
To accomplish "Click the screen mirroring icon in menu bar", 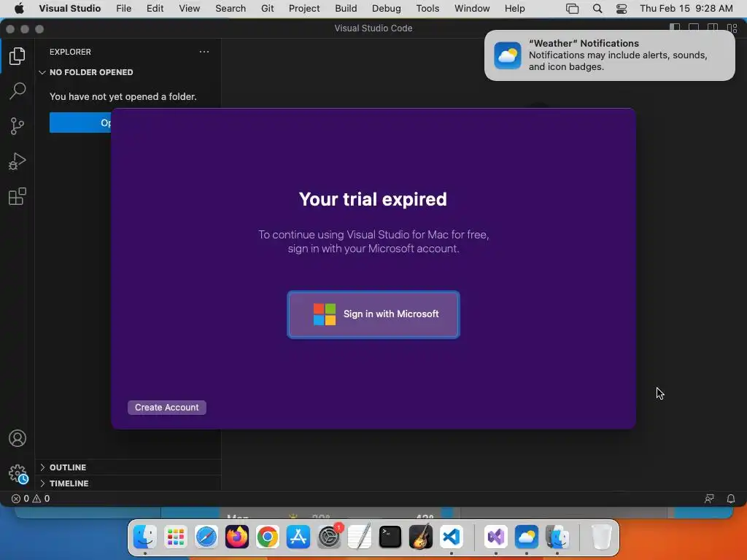I will (572, 9).
